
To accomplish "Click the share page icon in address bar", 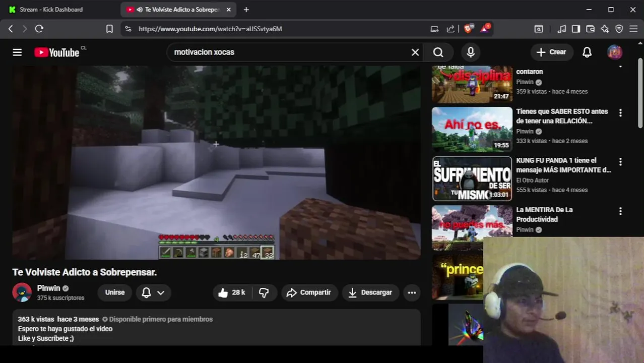I will point(450,29).
